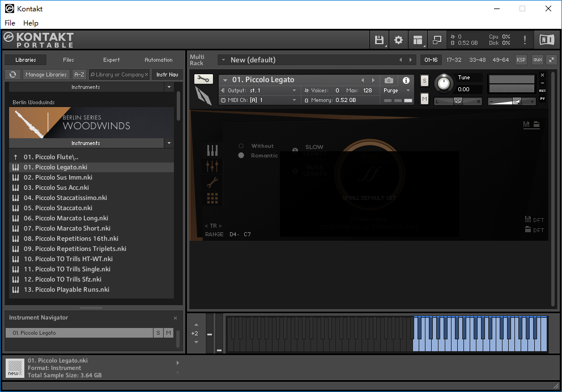Screen dimensions: 562x392
Task: Solo the Piccolo Legato instrument
Action: [x=424, y=80]
